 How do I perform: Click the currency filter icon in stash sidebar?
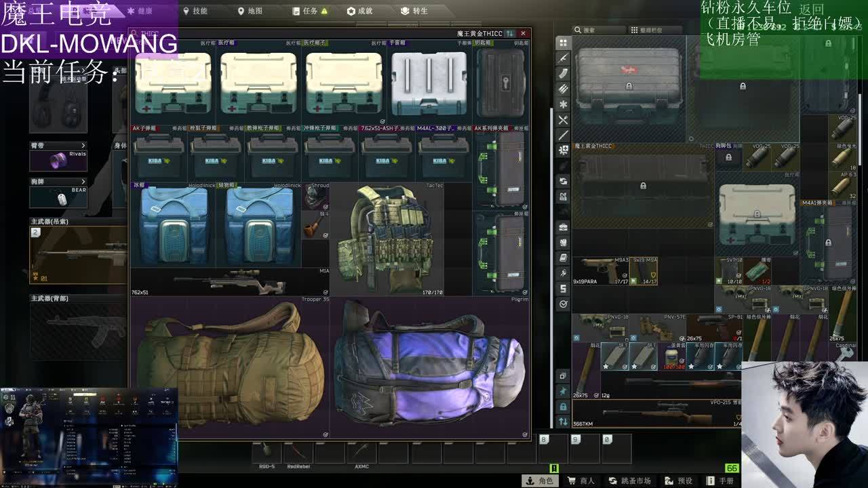point(563,289)
